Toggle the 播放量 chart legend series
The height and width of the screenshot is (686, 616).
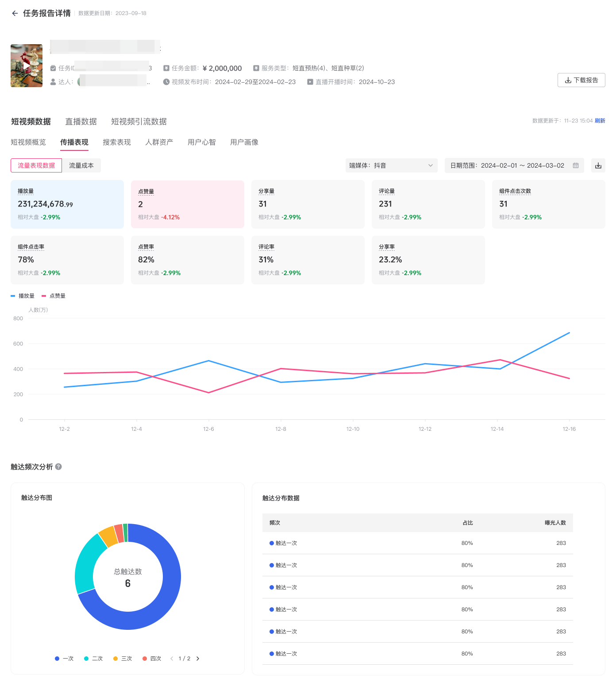point(23,296)
